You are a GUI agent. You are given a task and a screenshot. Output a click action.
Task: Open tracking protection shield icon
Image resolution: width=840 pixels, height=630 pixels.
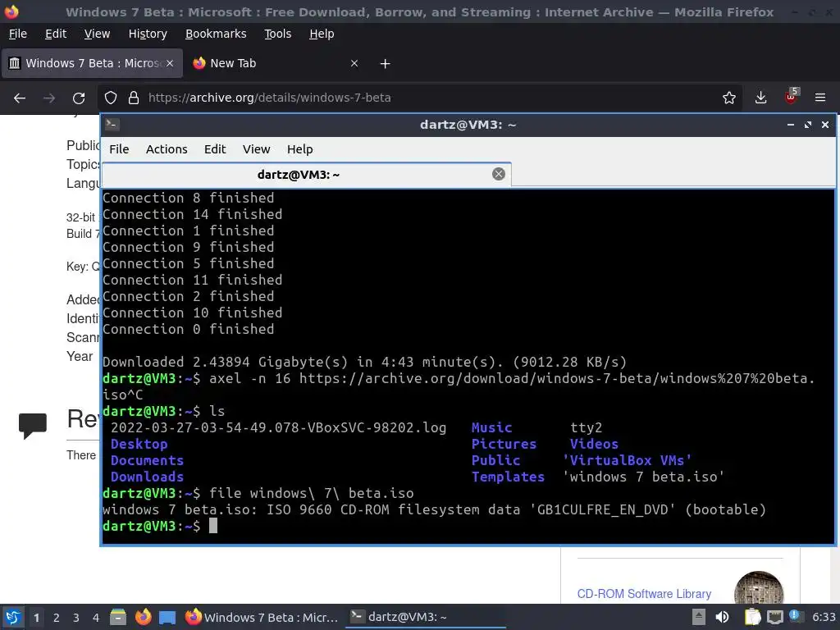[x=111, y=98]
